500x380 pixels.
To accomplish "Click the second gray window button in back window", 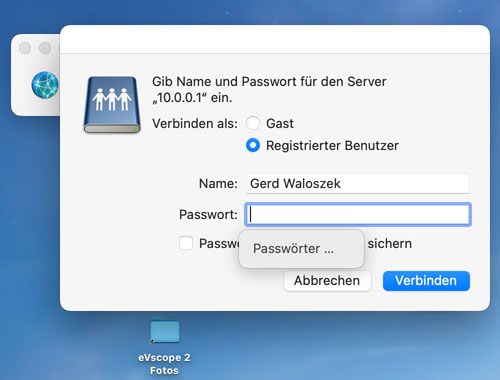I will pyautogui.click(x=45, y=48).
